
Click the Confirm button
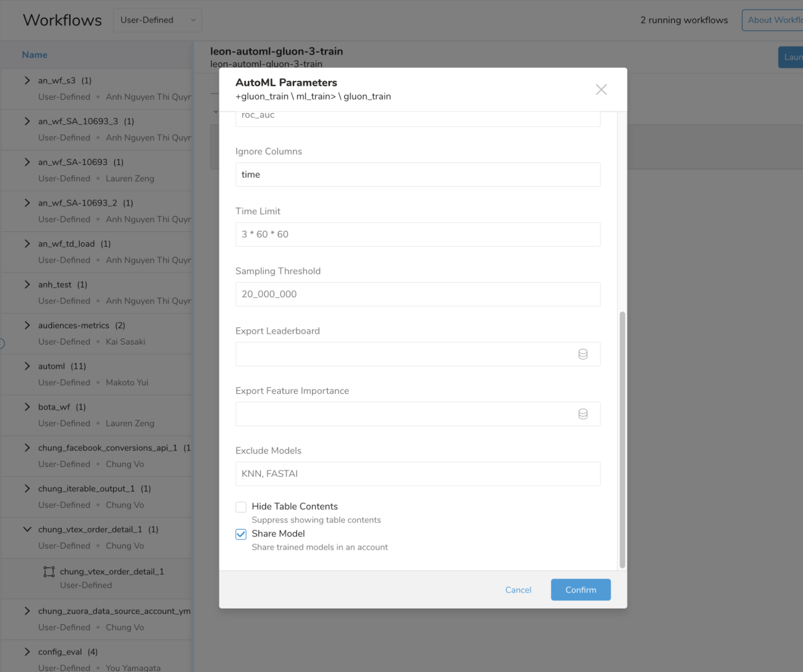(x=580, y=590)
